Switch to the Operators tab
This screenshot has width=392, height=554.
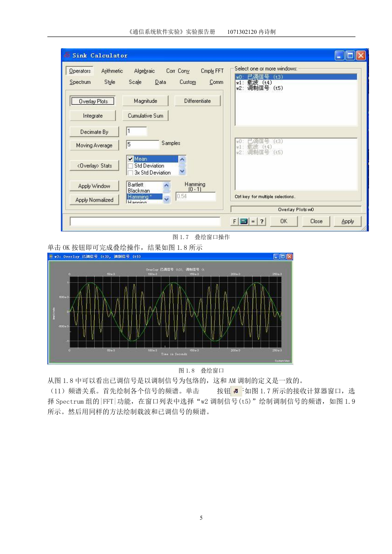point(80,71)
